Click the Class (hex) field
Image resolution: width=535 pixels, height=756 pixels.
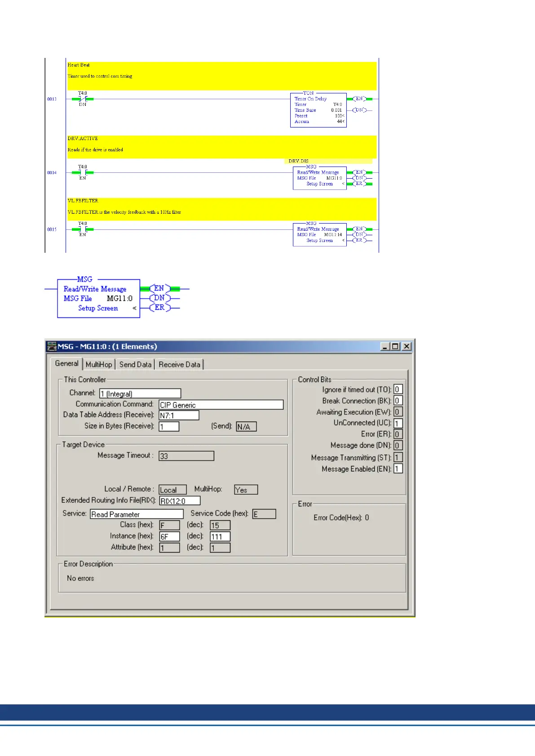[x=169, y=525]
